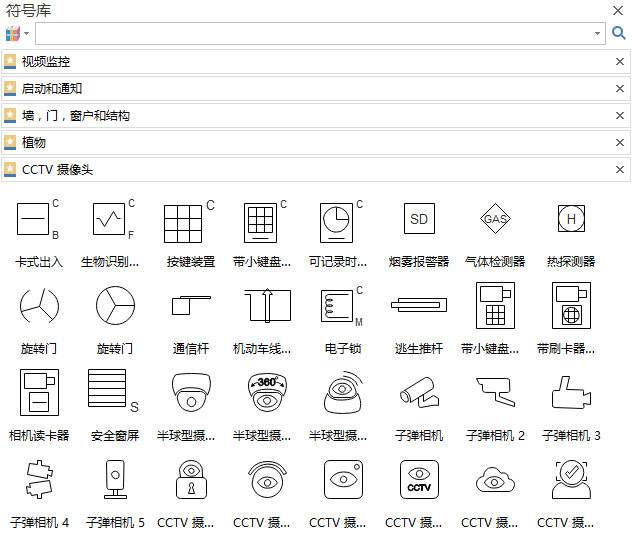Viewport: 634px width, 542px height.
Task: Select the 带小键盘 device symbol in top row
Action: (265, 222)
